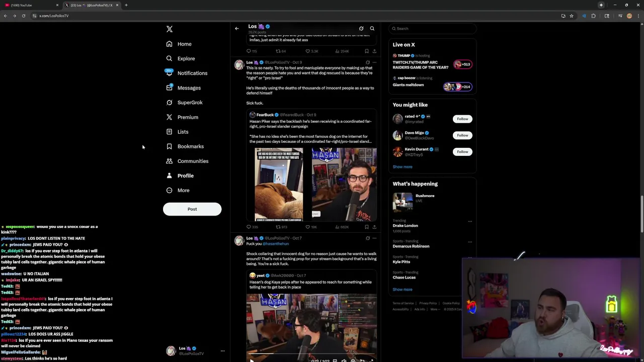
Task: Repost the post with 973 reposts
Action: point(281,227)
